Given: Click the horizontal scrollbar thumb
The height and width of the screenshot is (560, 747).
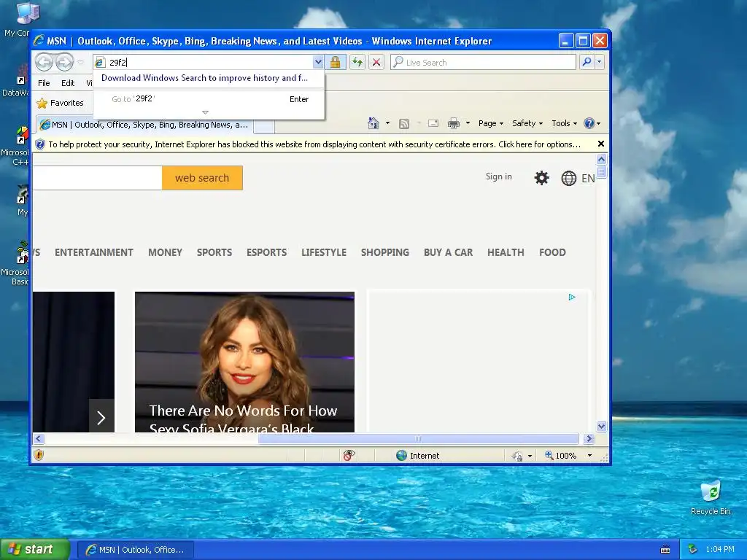Looking at the screenshot, I should click(x=418, y=438).
